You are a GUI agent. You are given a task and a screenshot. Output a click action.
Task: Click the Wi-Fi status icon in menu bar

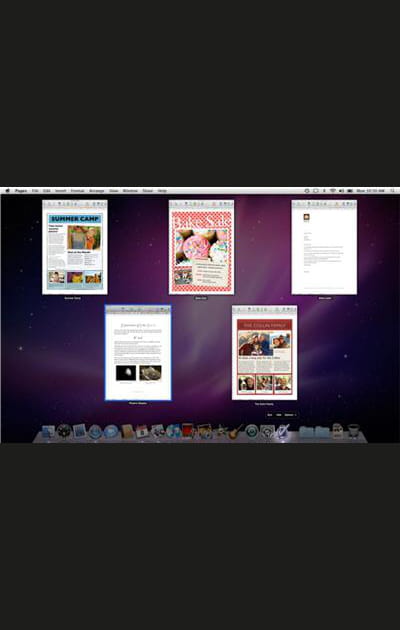[x=333, y=191]
